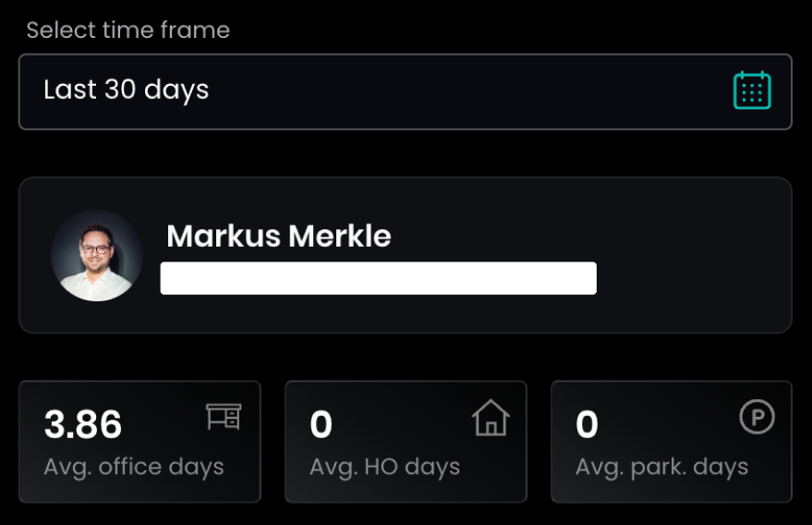Click the zero value above Avg. park. days
This screenshot has height=525, width=812.
(x=587, y=425)
